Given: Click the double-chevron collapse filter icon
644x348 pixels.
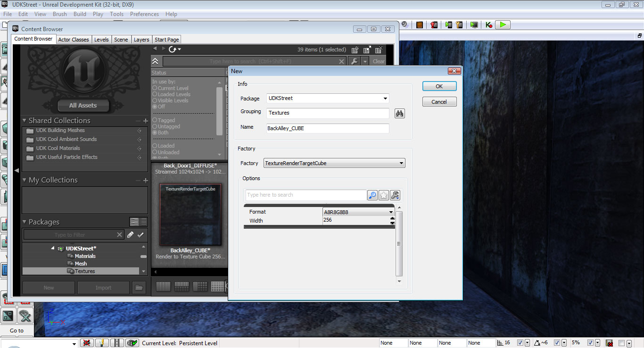Looking at the screenshot, I should tap(155, 61).
